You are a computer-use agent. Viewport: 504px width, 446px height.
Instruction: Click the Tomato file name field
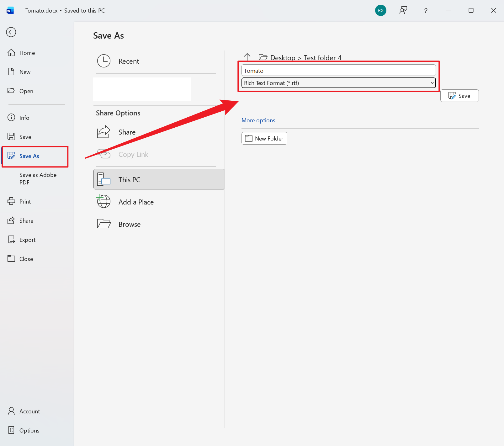(338, 71)
